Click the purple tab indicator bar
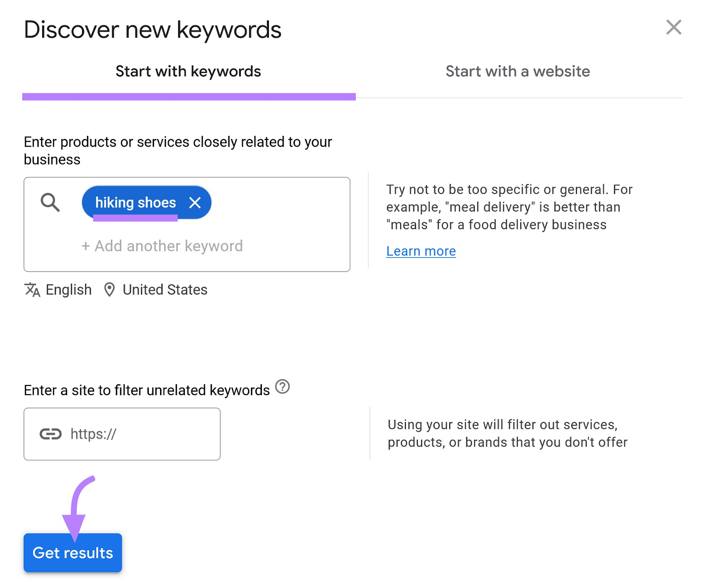The width and height of the screenshot is (702, 588). (189, 96)
